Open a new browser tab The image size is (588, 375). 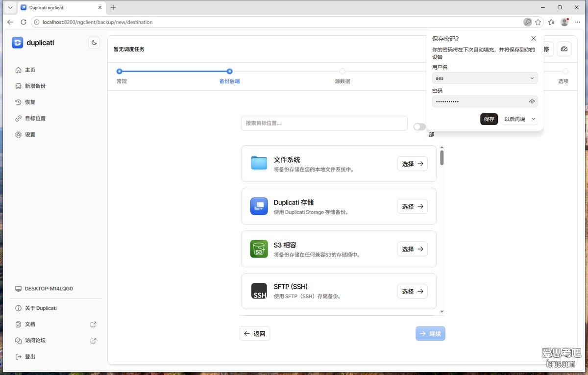[x=113, y=7]
